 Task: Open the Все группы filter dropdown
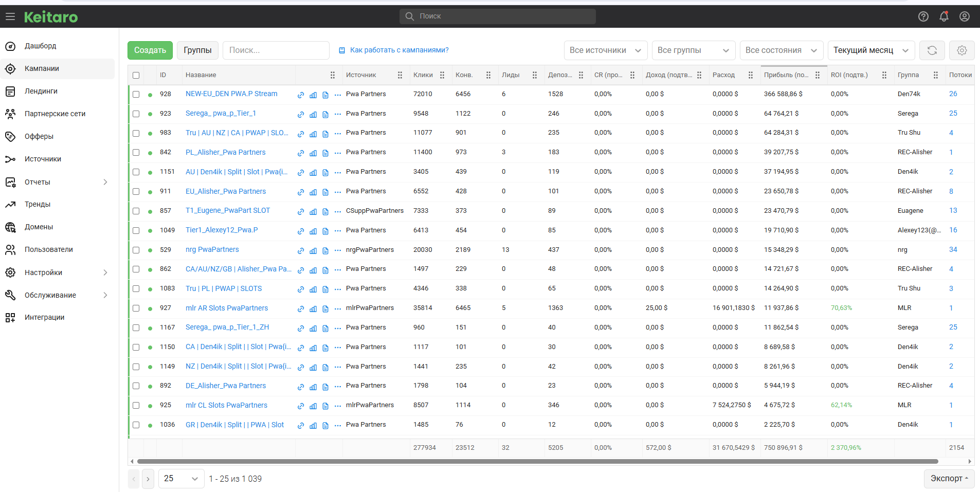click(694, 50)
